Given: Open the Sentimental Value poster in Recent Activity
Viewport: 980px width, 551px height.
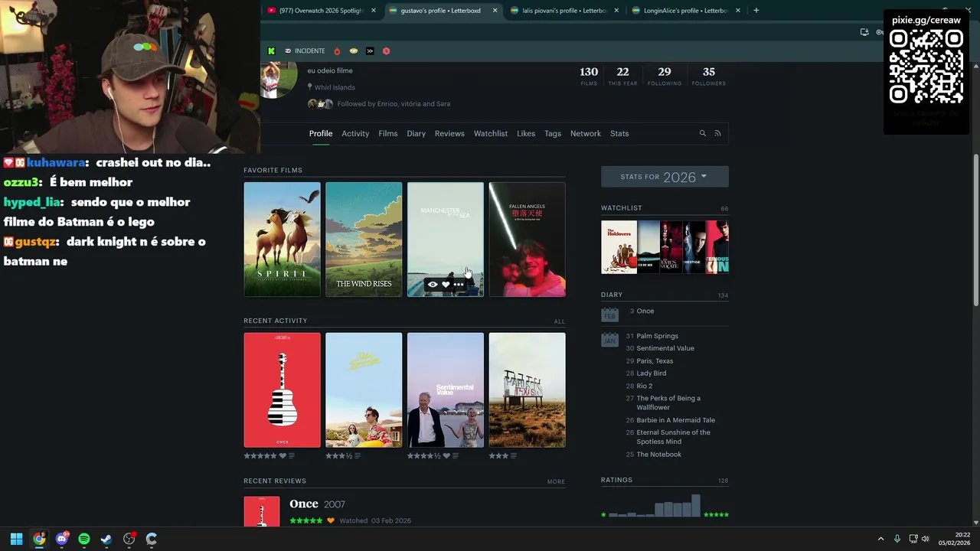Looking at the screenshot, I should [446, 390].
